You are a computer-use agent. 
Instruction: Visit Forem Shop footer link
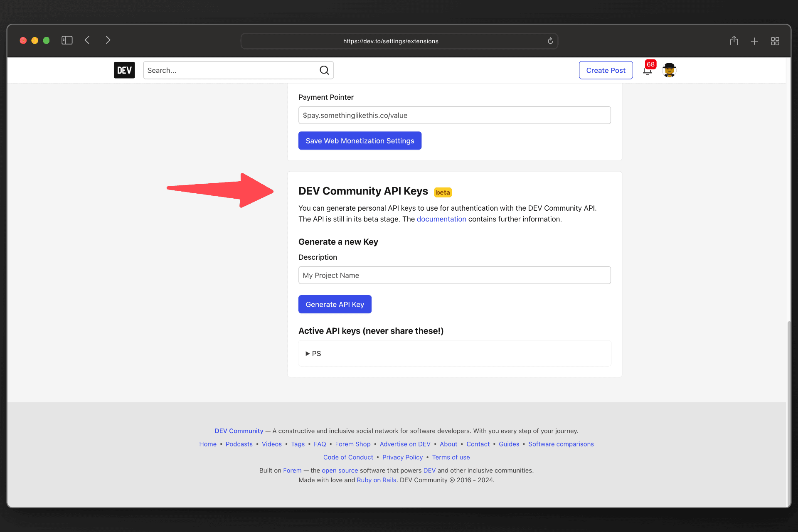point(353,444)
